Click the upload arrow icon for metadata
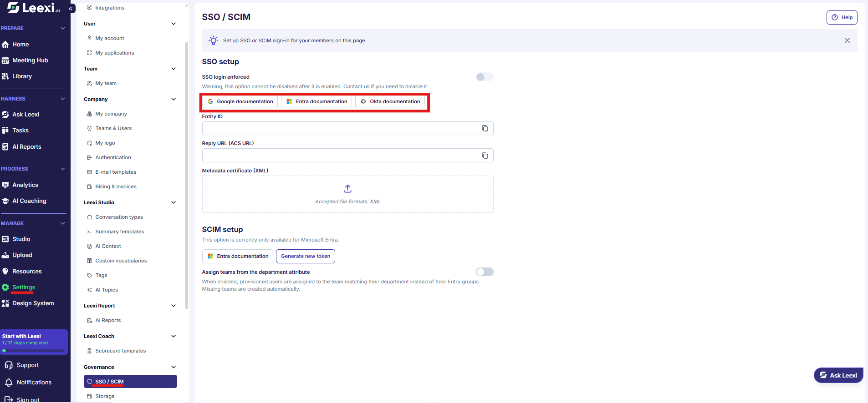Viewport: 868px width, 403px height. pos(347,188)
